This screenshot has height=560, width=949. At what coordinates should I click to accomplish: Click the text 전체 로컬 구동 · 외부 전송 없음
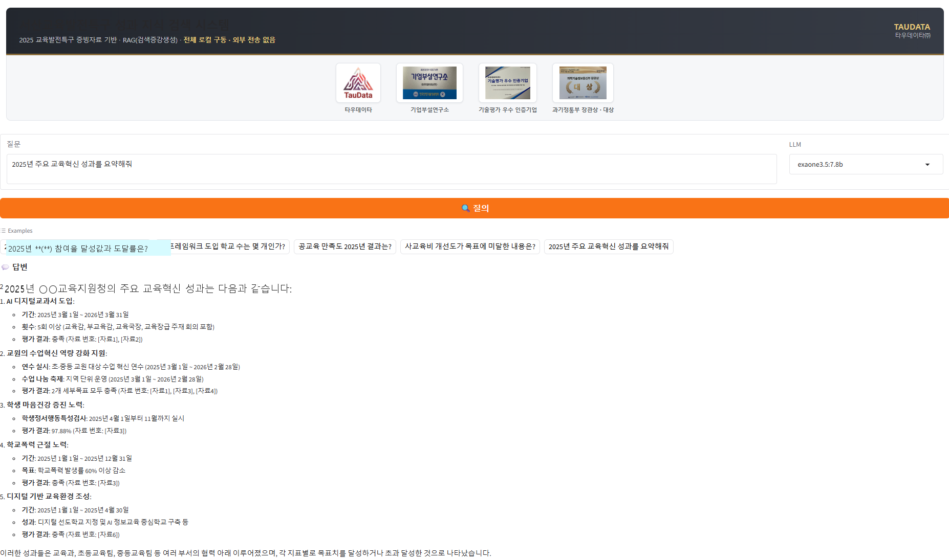229,40
